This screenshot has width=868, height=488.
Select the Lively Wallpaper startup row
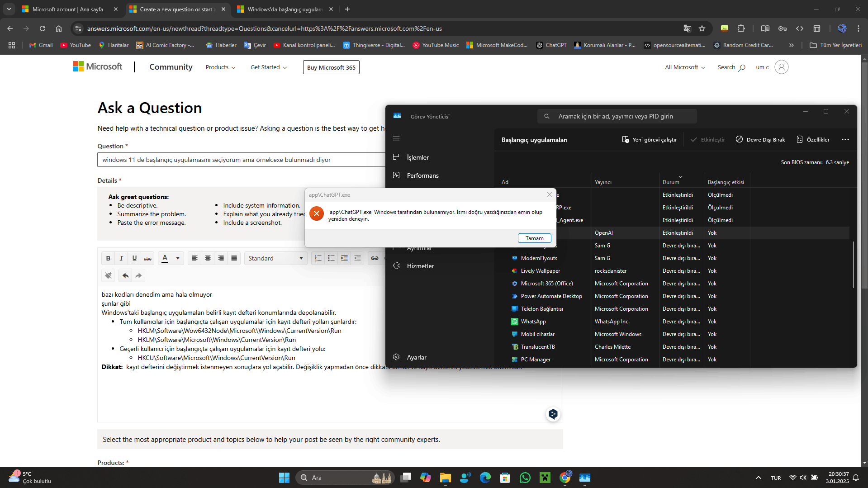(671, 271)
